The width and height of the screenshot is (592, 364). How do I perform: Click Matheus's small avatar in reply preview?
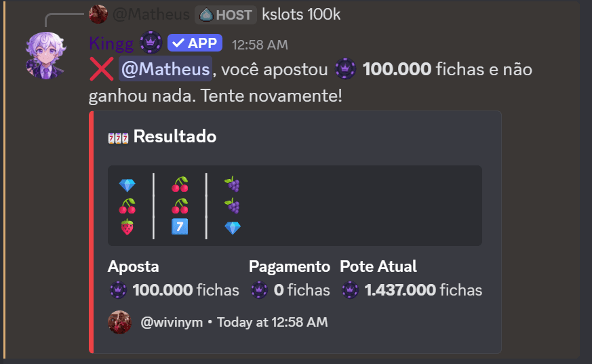click(x=98, y=14)
